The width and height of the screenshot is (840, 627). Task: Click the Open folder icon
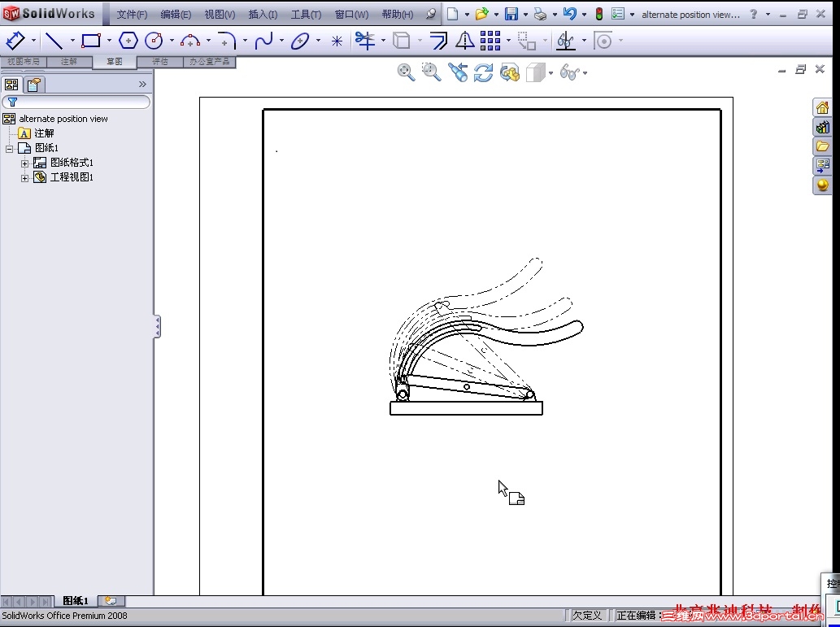pos(482,14)
